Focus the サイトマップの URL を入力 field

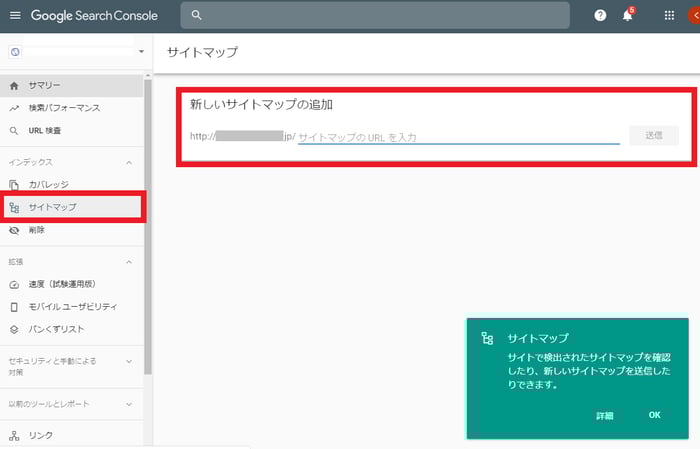point(459,137)
